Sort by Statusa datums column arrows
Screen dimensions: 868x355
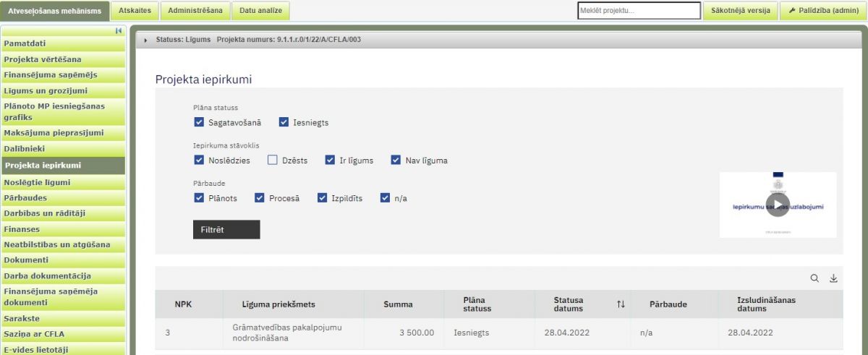coord(620,304)
